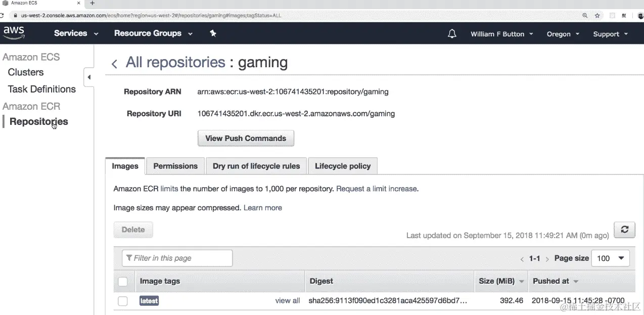Viewport: 644px width, 315px height.
Task: Click the Digest column header
Action: tap(321, 281)
